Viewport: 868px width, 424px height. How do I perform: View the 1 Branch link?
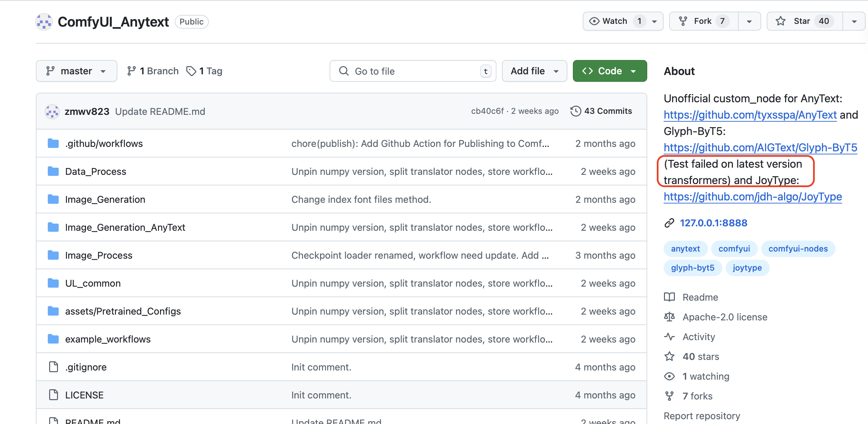153,71
